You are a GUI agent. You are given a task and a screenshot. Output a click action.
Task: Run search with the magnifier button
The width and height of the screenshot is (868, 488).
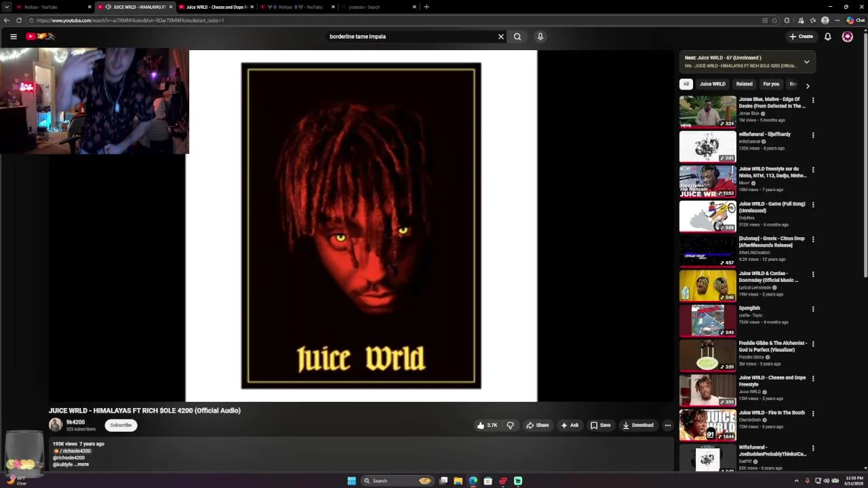tap(517, 37)
